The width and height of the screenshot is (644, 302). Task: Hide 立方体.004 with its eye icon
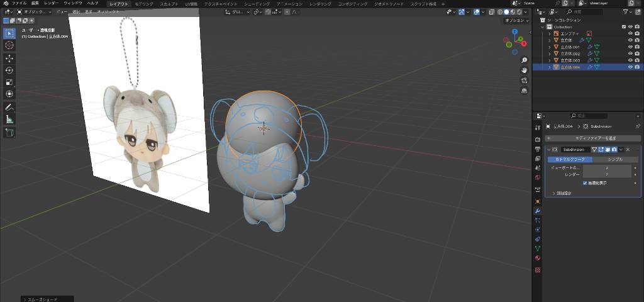coord(630,67)
